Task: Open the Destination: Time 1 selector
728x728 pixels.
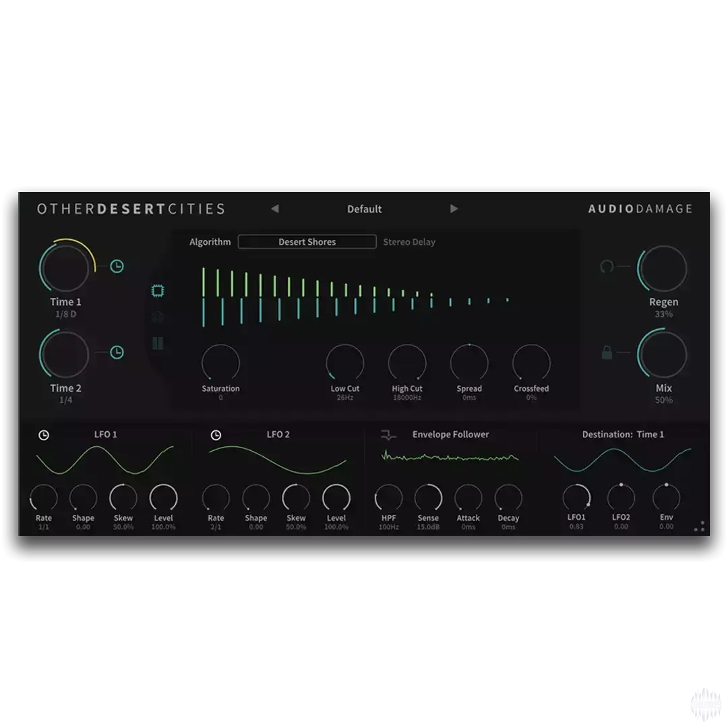Action: point(623,435)
